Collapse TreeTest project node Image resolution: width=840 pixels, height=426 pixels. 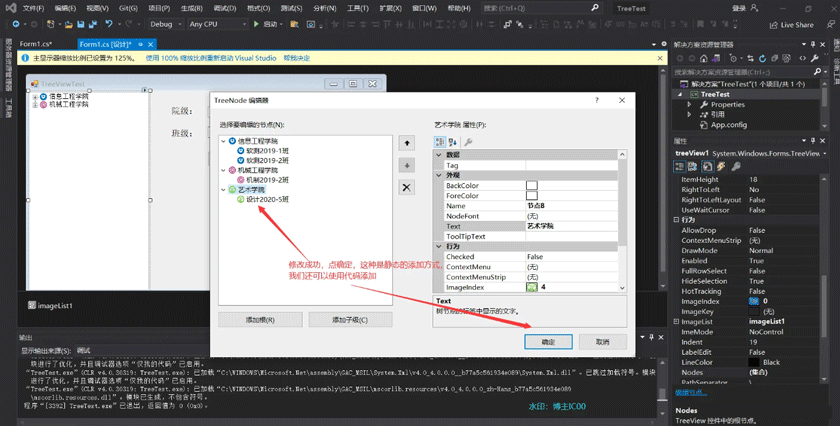click(x=680, y=94)
